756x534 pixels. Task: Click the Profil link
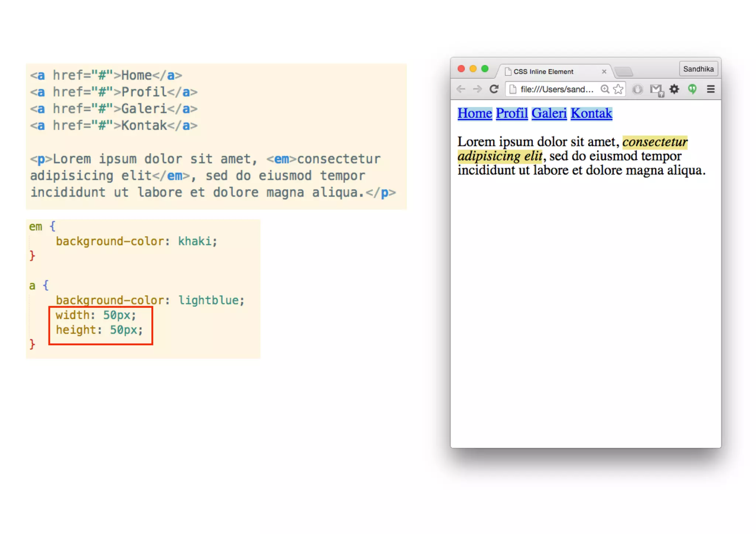[512, 113]
